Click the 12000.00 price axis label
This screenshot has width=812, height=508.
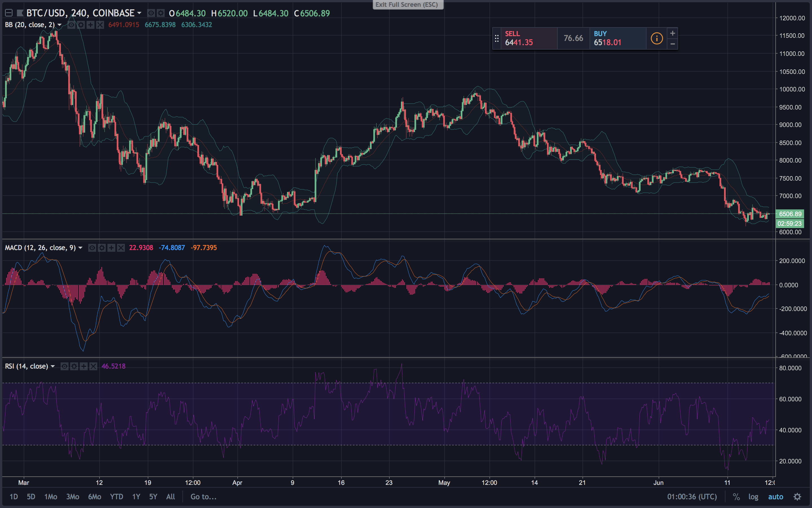point(792,18)
